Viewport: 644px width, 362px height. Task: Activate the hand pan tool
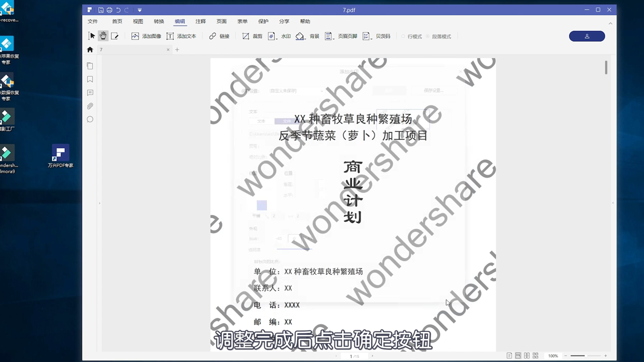103,36
